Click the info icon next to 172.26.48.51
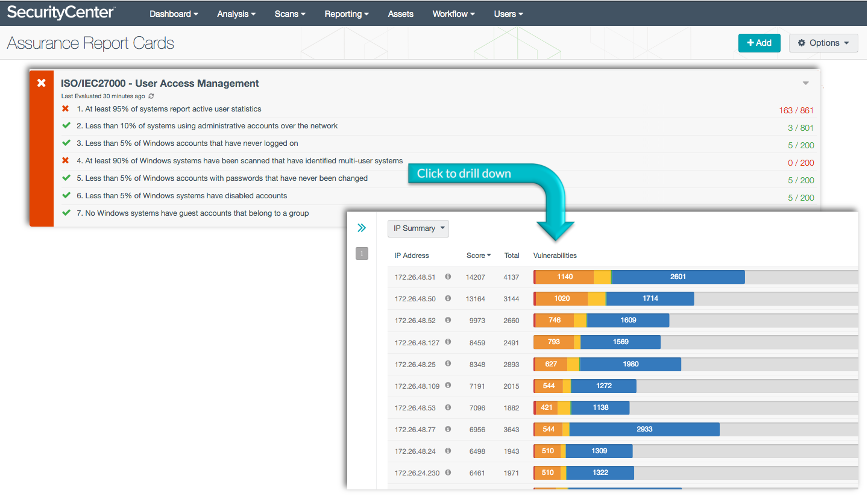The width and height of the screenshot is (868, 496). pyautogui.click(x=448, y=277)
